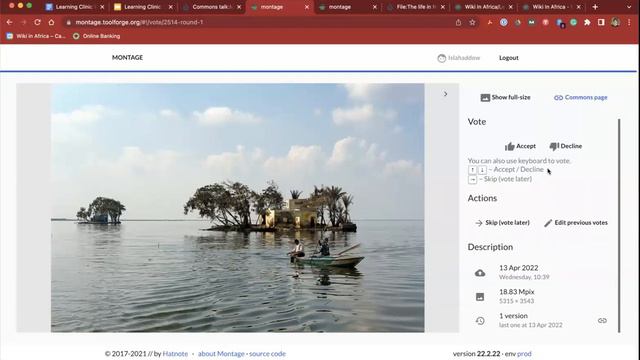Click Edit previous votes pencil action
The width and height of the screenshot is (640, 360).
(x=576, y=223)
